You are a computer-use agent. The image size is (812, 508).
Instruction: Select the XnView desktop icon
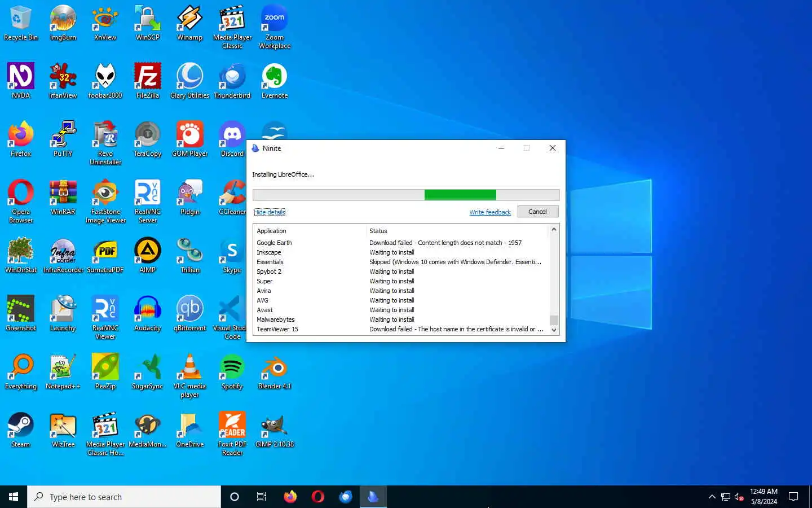point(105,23)
